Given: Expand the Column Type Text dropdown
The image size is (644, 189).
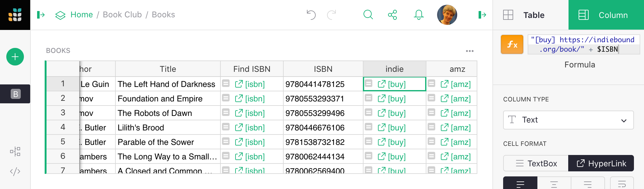Looking at the screenshot, I should 568,120.
